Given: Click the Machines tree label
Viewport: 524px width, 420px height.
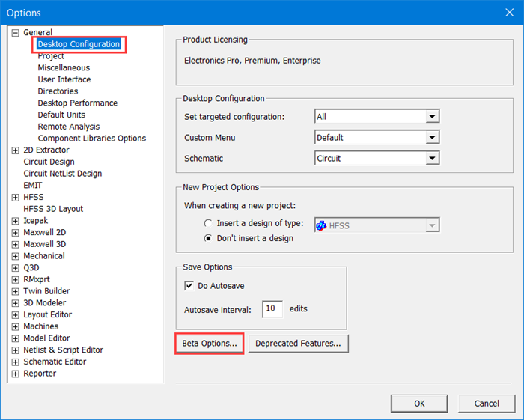Looking at the screenshot, I should click(40, 326).
